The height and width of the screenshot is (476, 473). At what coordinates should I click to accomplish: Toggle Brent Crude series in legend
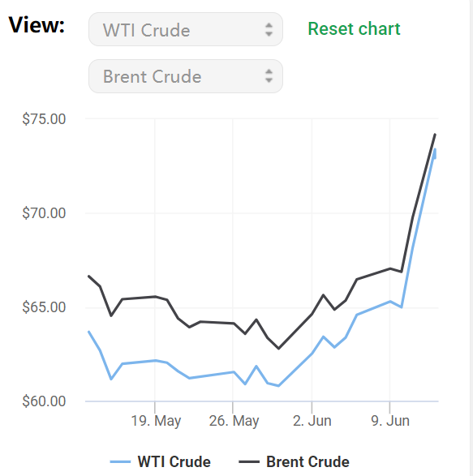click(307, 461)
